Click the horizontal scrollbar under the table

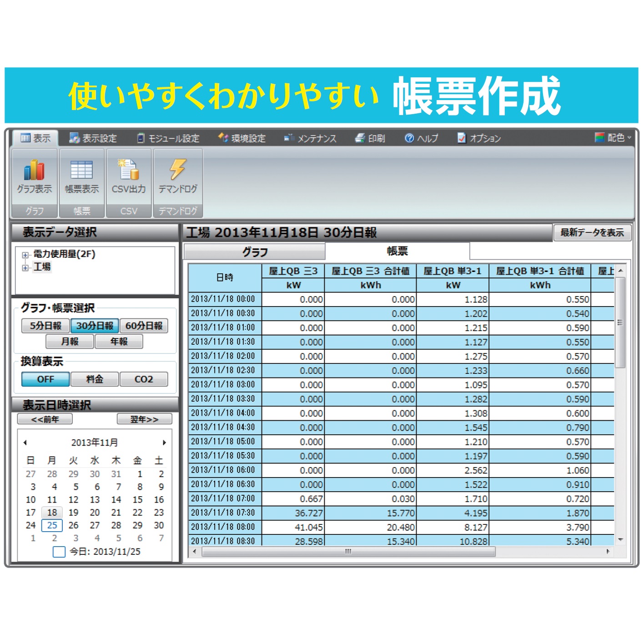[348, 552]
